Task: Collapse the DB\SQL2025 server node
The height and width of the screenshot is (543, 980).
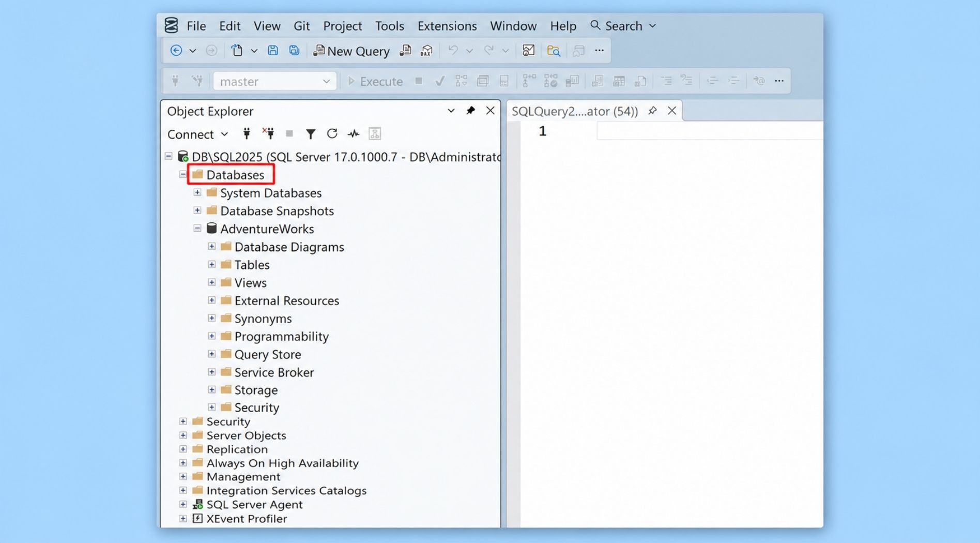Action: [x=169, y=156]
